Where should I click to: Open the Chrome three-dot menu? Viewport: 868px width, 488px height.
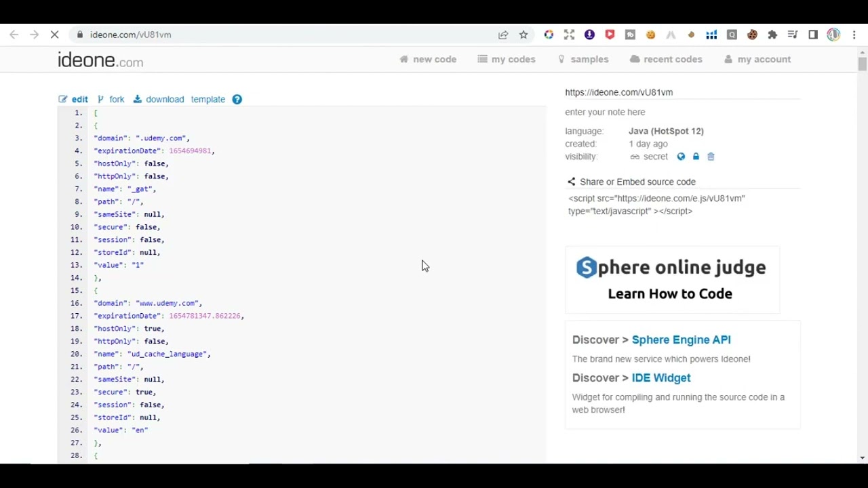pyautogui.click(x=854, y=35)
